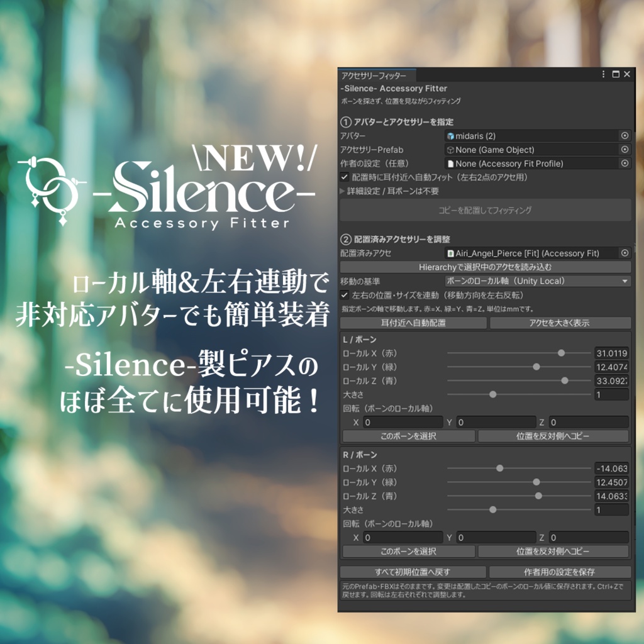
Task: Open the window three-dot options menu
Action: tap(603, 74)
